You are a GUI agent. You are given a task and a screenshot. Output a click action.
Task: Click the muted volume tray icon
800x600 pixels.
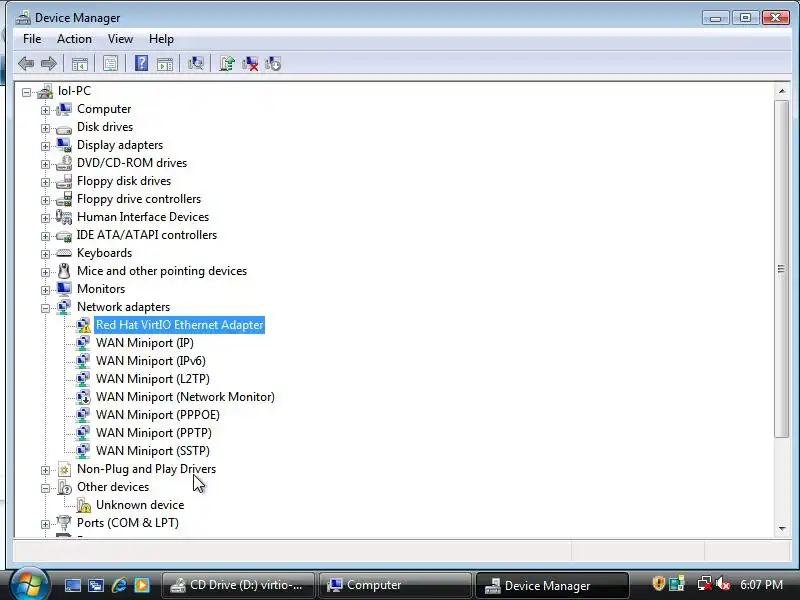tap(723, 584)
